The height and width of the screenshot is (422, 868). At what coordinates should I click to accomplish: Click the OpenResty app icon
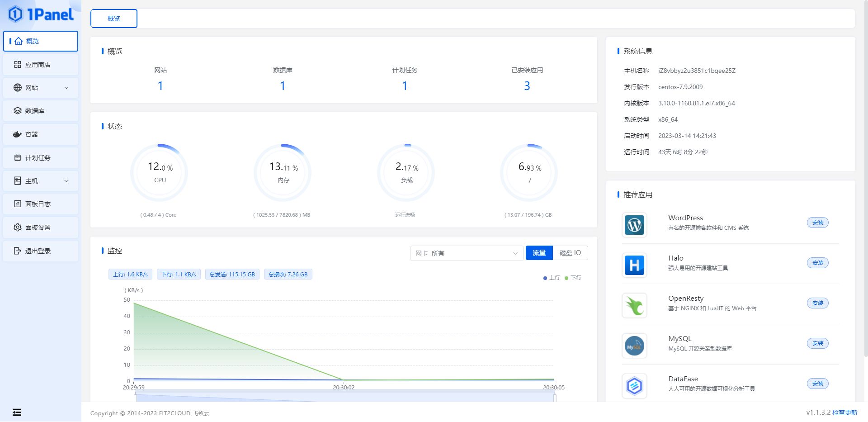pos(634,305)
